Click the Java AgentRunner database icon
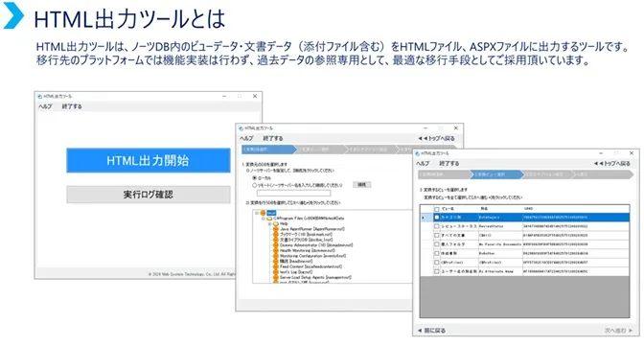Screen dimensions: 644x346 pyautogui.click(x=276, y=229)
